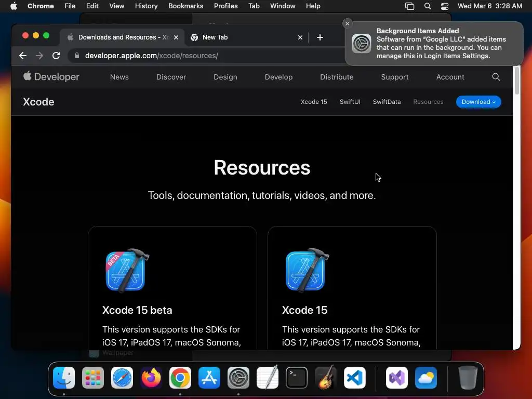Close the Downloads and Resources tab

[176, 37]
